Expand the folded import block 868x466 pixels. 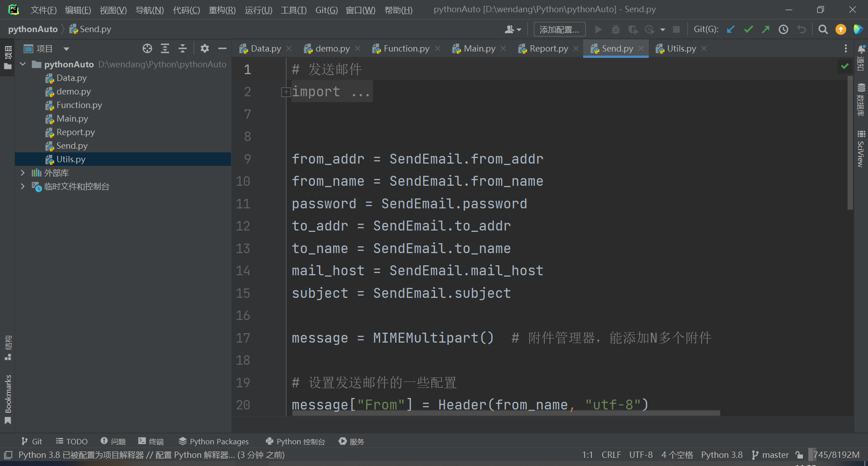[x=286, y=92]
